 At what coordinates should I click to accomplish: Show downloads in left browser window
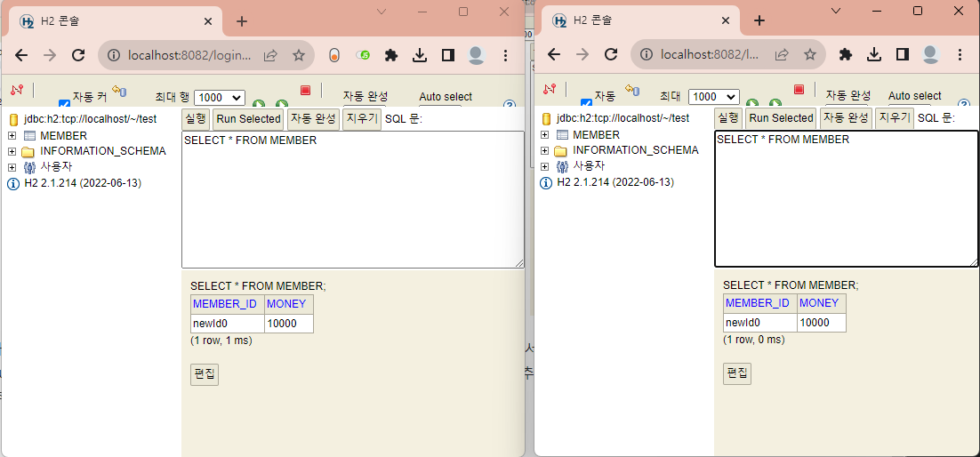(x=420, y=56)
